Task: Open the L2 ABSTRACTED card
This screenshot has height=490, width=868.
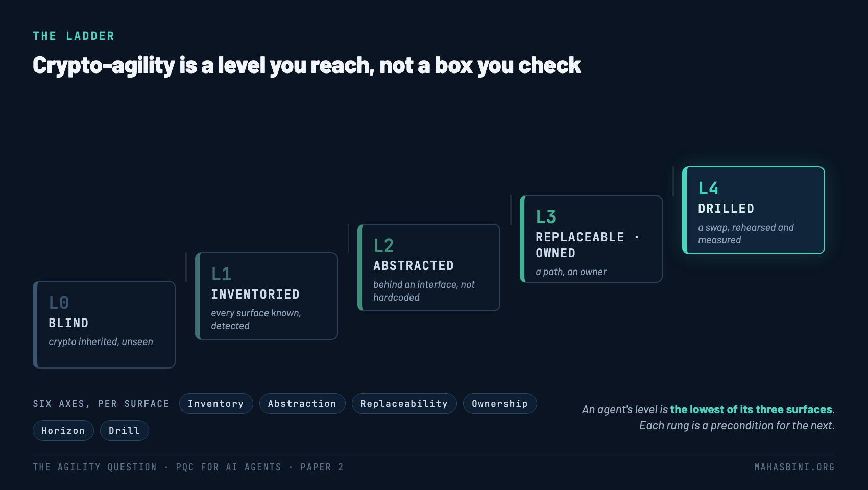Action: [429, 267]
